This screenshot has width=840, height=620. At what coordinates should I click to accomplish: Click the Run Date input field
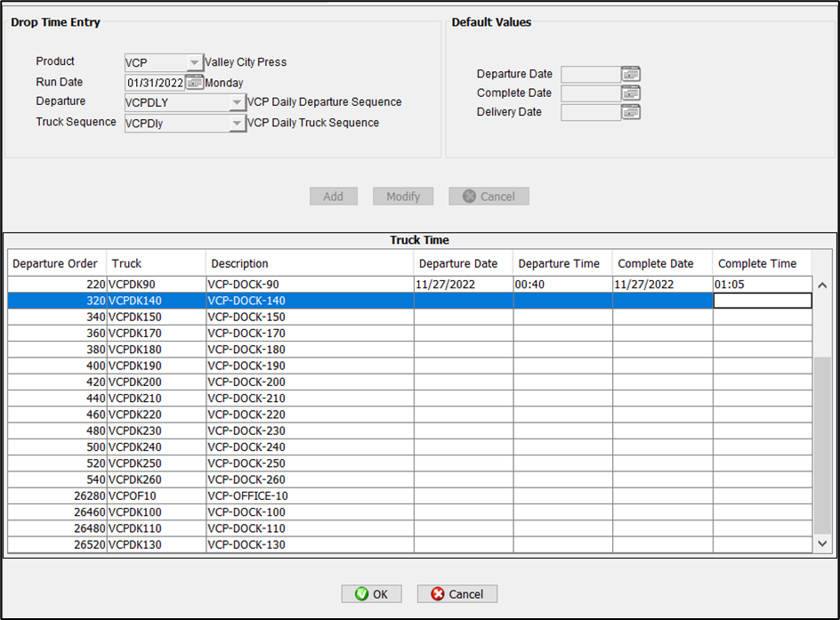click(x=155, y=83)
